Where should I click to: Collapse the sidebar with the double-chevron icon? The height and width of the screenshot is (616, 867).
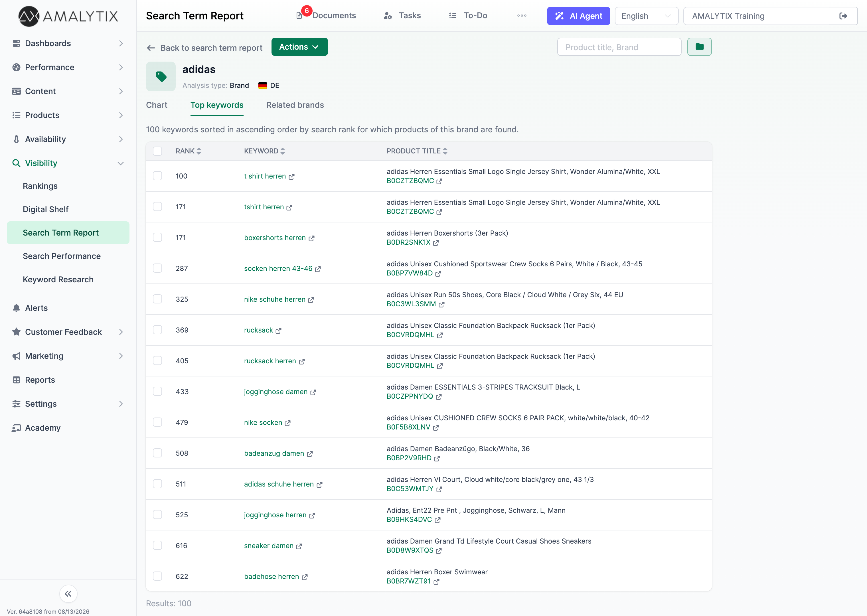[68, 594]
